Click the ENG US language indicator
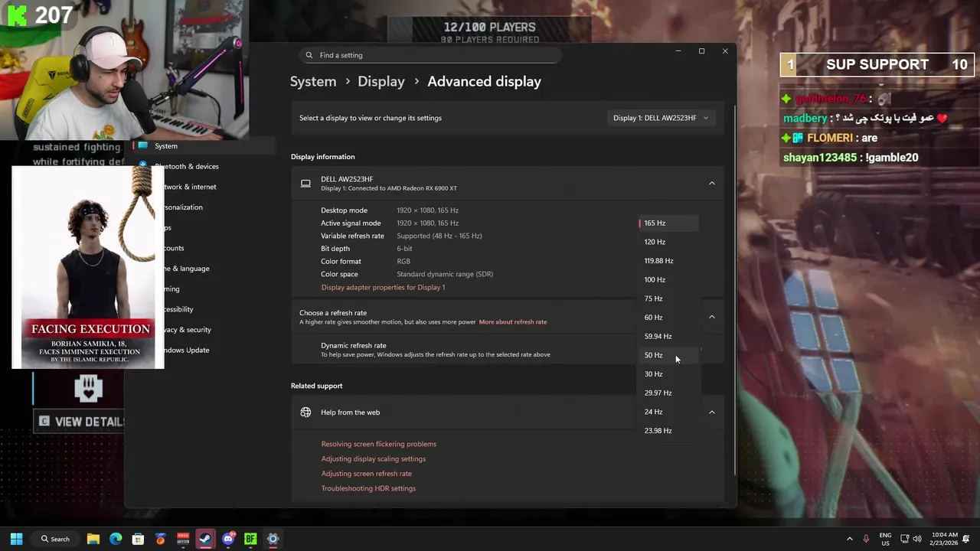Viewport: 980px width, 551px height. (885, 539)
